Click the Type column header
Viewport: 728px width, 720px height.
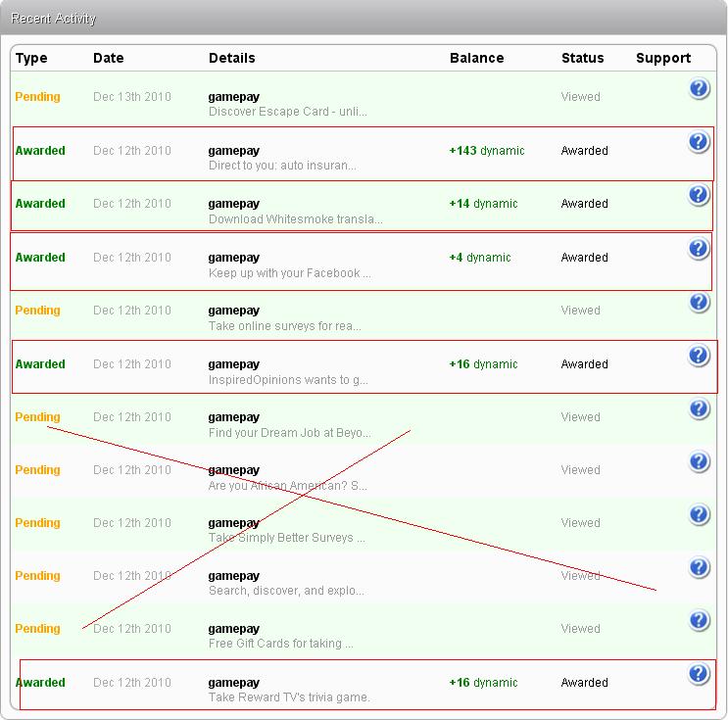pos(31,58)
